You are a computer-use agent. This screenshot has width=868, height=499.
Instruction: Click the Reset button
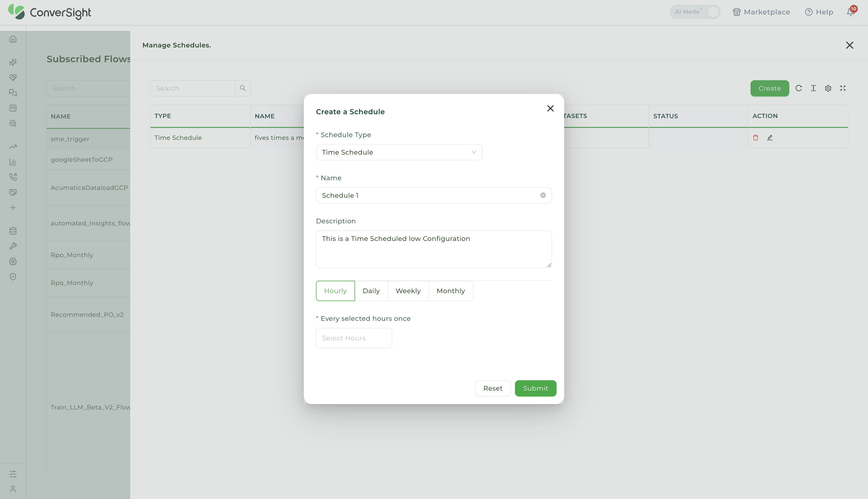click(493, 388)
